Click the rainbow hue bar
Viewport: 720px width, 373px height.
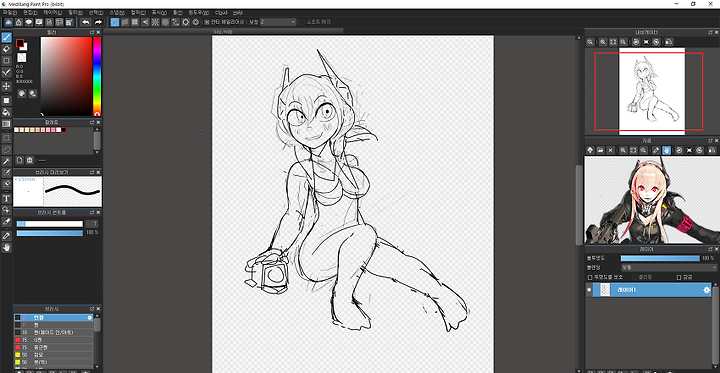(97, 76)
